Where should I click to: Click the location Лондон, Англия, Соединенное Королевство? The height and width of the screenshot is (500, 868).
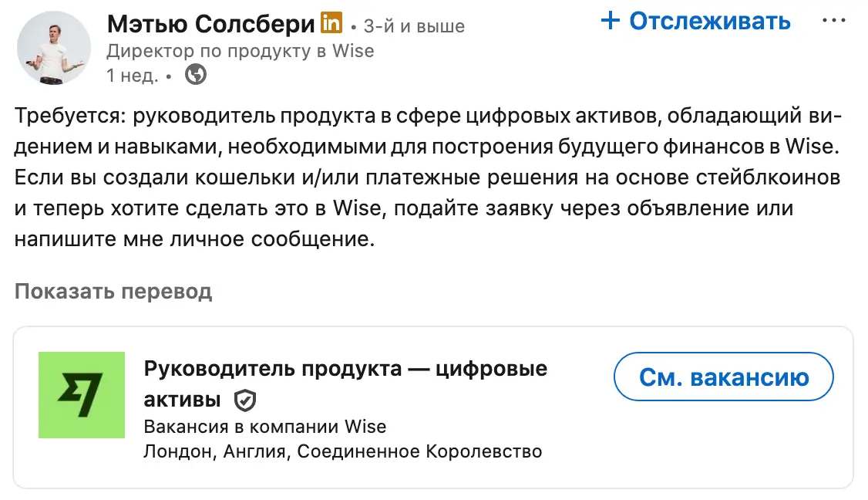[x=342, y=451]
